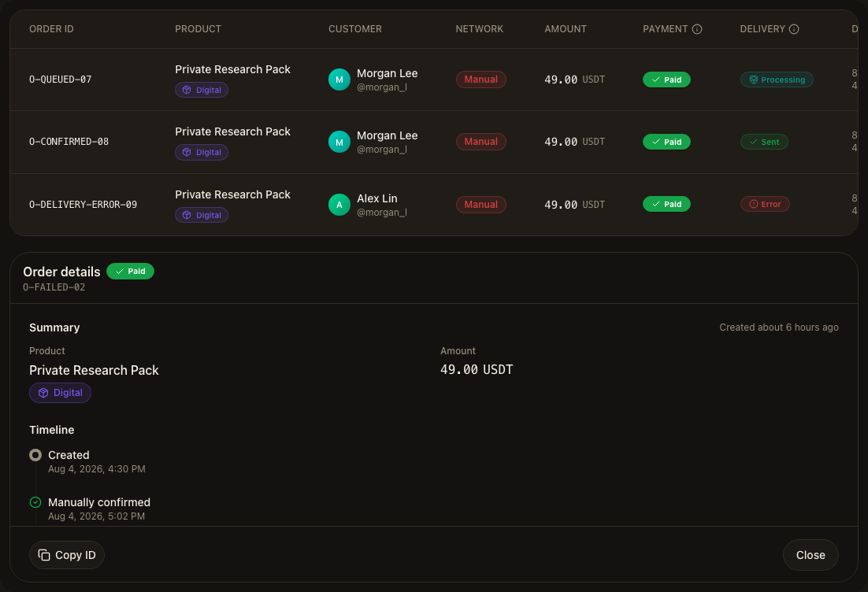Click Manual network badge in O-DELIVERY-ERROR-09 row
This screenshot has width=868, height=592.
pyautogui.click(x=481, y=205)
